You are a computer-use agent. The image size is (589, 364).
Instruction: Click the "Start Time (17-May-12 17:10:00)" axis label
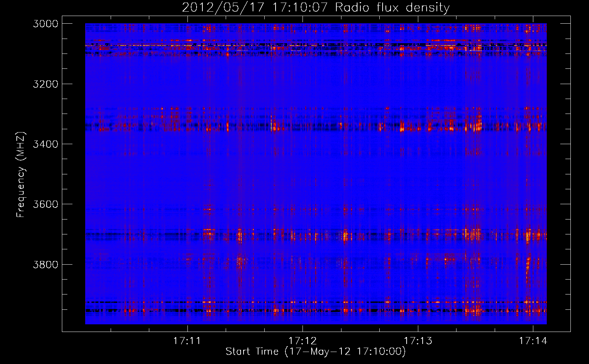(316, 352)
